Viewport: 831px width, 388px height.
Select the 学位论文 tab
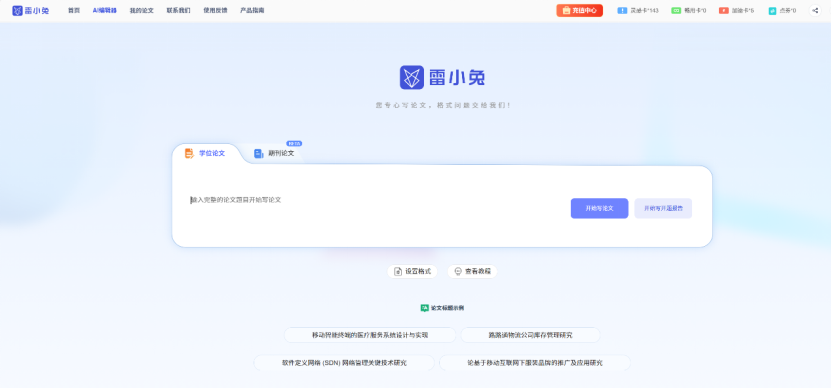coord(205,153)
